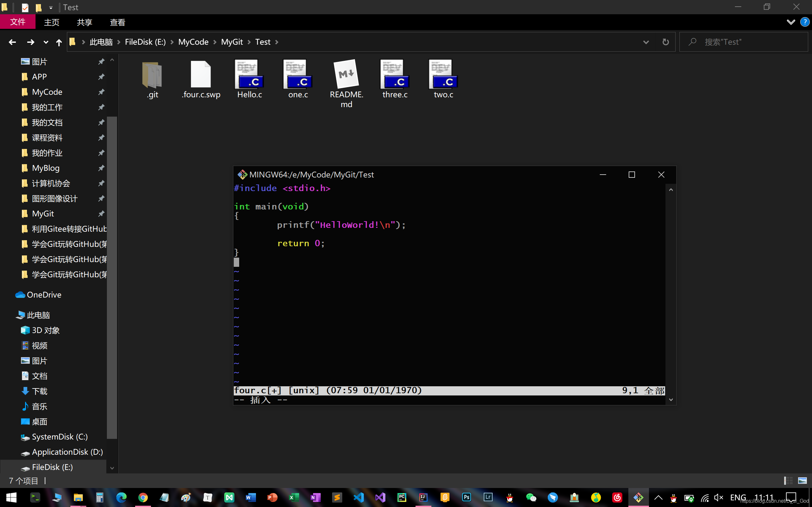Image resolution: width=812 pixels, height=507 pixels.
Task: Unpin MyCode from quick access
Action: 101,92
